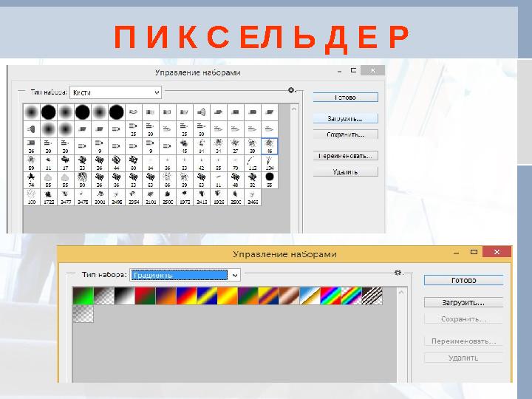Click Сохранить in the brushes preset window
Screen dimensions: 532x399
(x=345, y=134)
